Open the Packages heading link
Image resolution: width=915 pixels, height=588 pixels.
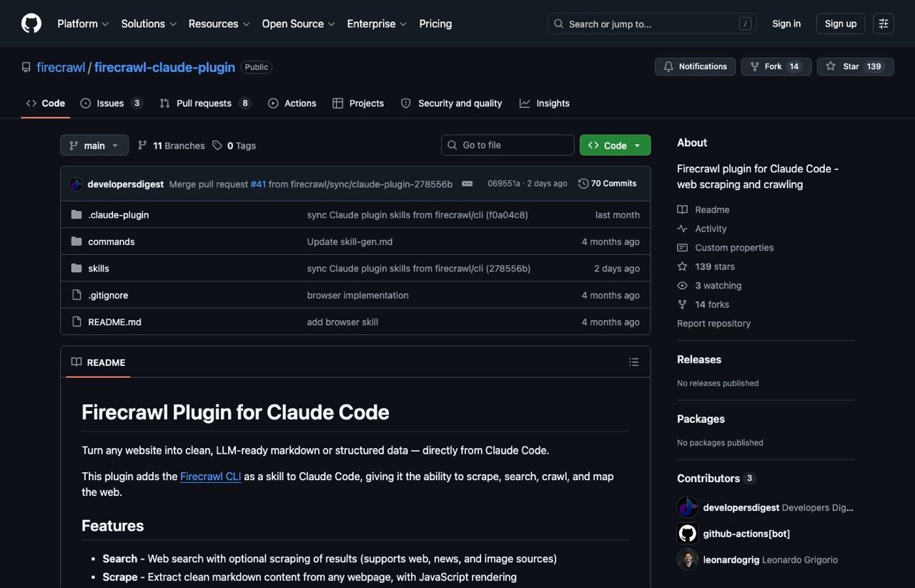pyautogui.click(x=701, y=419)
